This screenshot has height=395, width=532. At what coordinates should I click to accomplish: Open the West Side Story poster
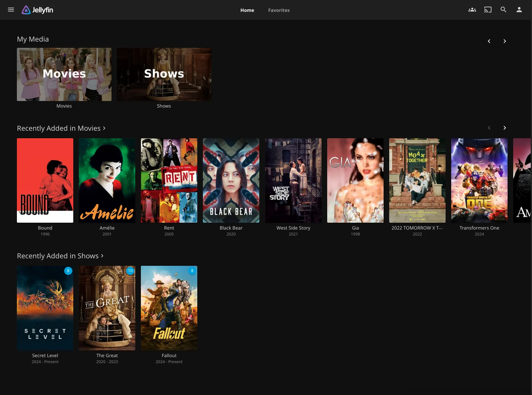coord(293,180)
